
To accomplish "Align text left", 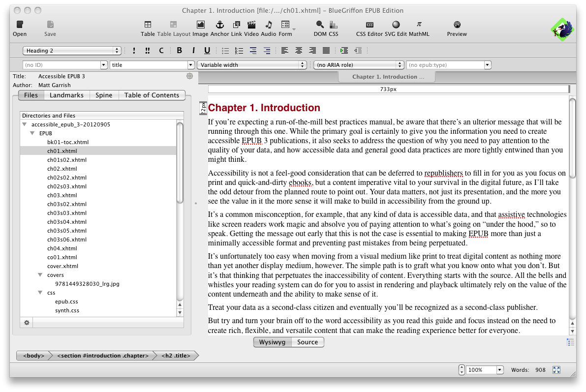I will [285, 51].
